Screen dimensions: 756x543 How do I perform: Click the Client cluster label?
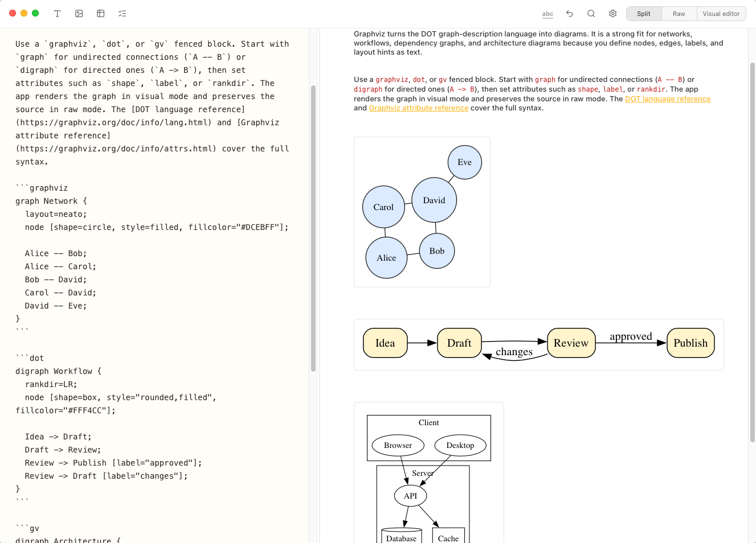pos(428,422)
